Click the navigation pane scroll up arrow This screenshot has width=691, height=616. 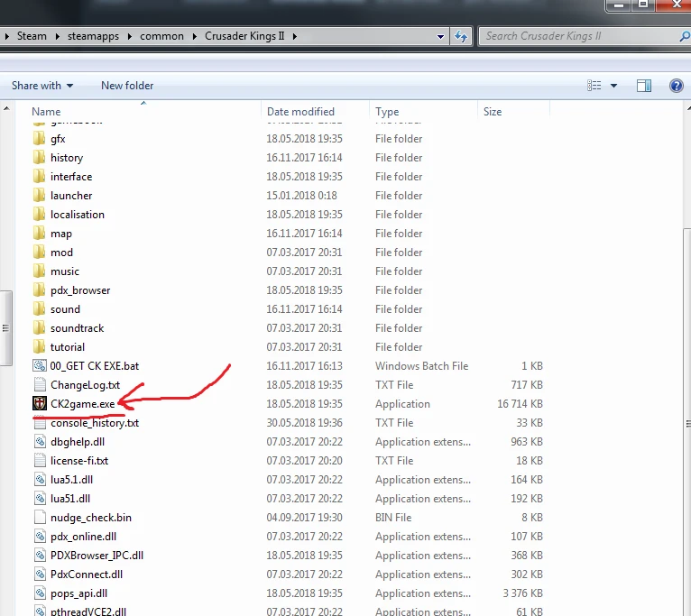[x=6, y=108]
